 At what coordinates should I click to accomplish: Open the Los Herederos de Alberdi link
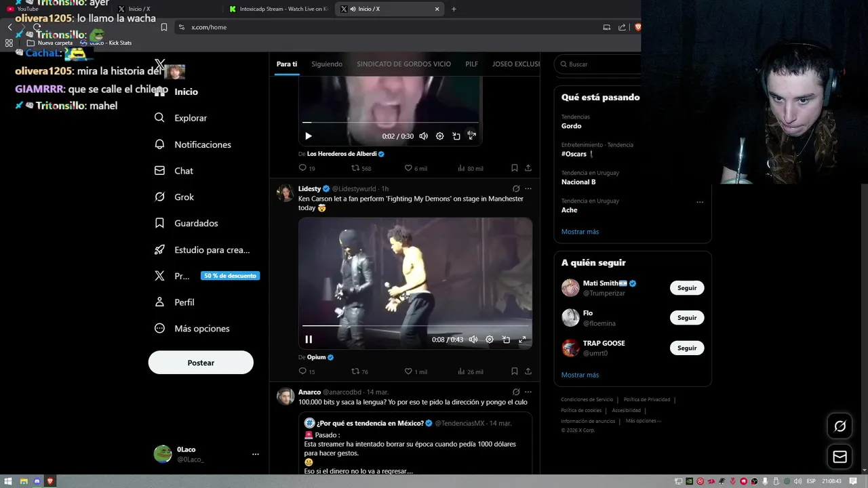[342, 154]
